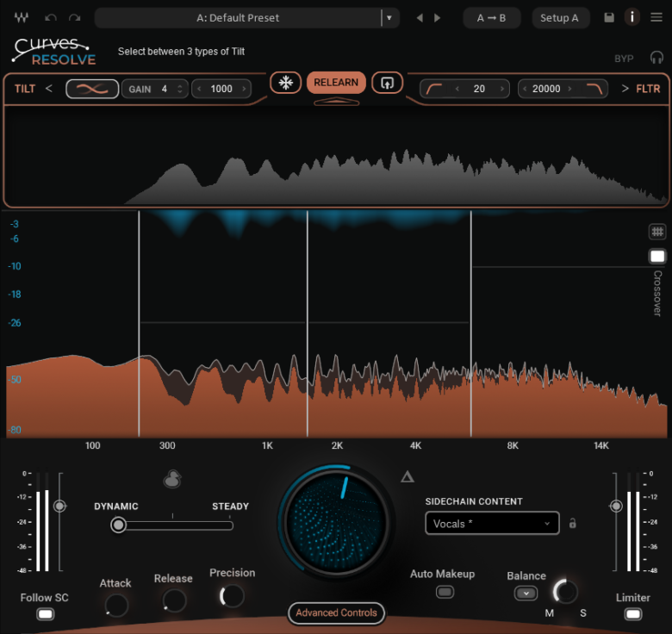Select the tilt curve shape icon
Image resolution: width=672 pixels, height=634 pixels.
click(x=92, y=89)
